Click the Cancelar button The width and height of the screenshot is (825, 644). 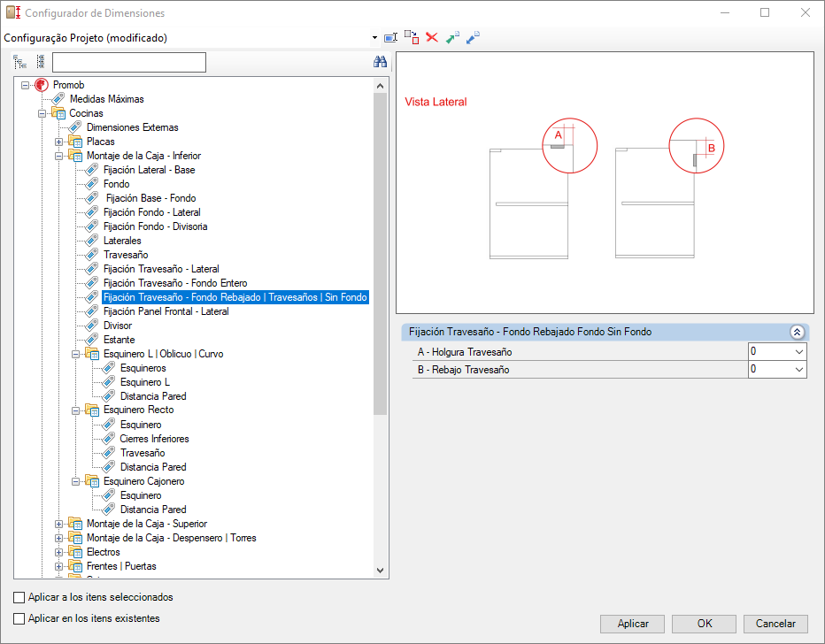click(775, 624)
